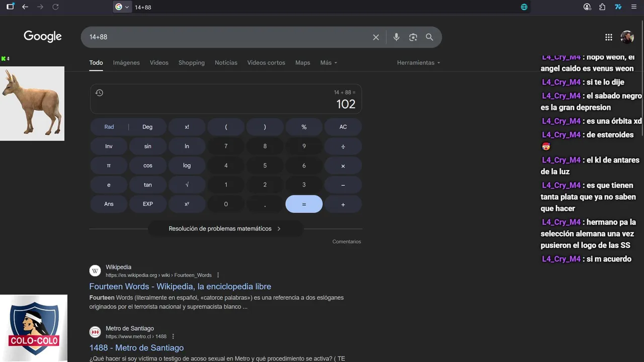Switch to the Videos cortos tab
644x362 pixels.
[266, 63]
